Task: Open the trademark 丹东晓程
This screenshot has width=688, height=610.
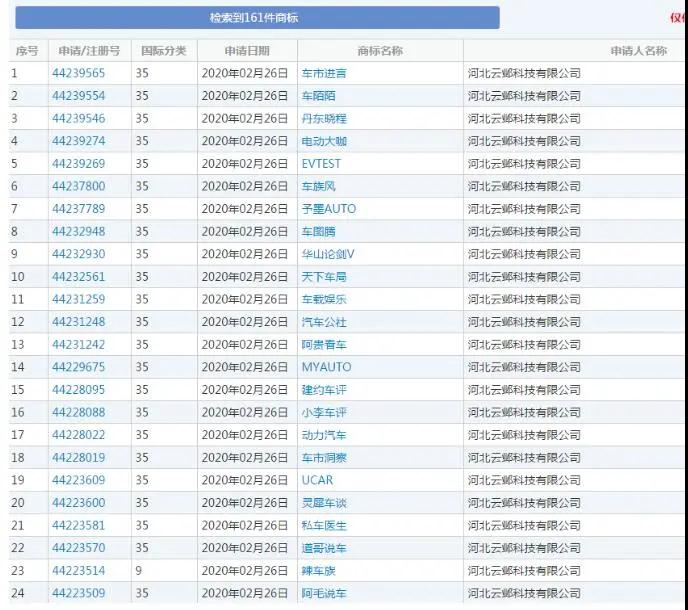Action: coord(324,118)
